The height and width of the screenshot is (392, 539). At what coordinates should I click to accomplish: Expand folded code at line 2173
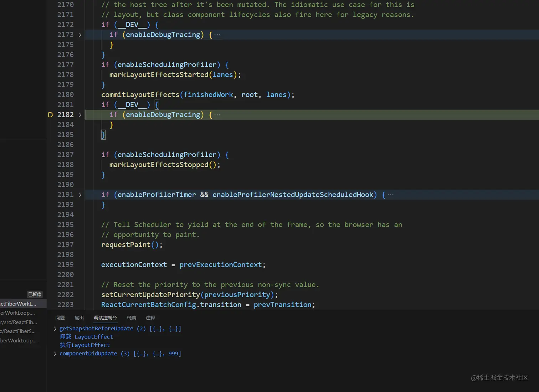tap(80, 35)
